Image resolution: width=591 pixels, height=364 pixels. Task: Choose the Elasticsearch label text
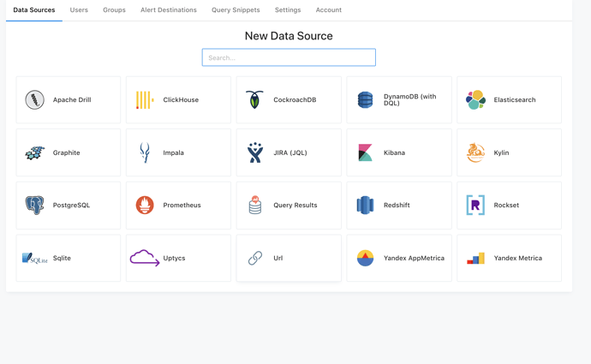click(x=515, y=100)
